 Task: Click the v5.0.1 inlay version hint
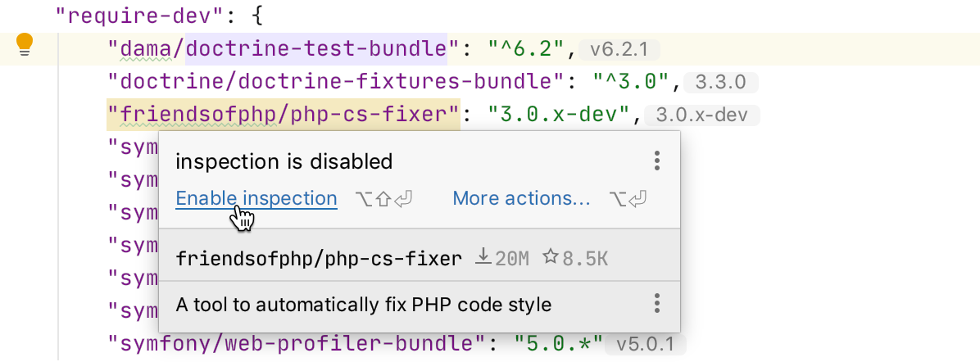[x=645, y=341]
